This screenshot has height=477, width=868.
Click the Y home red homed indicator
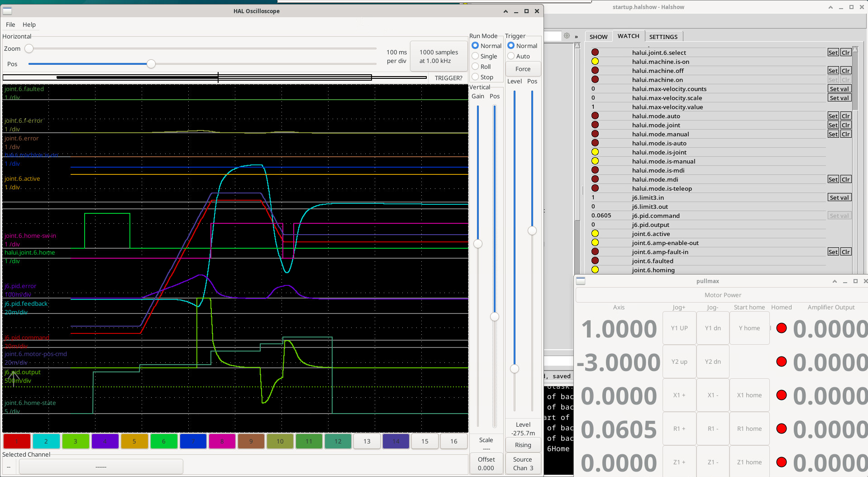click(782, 328)
